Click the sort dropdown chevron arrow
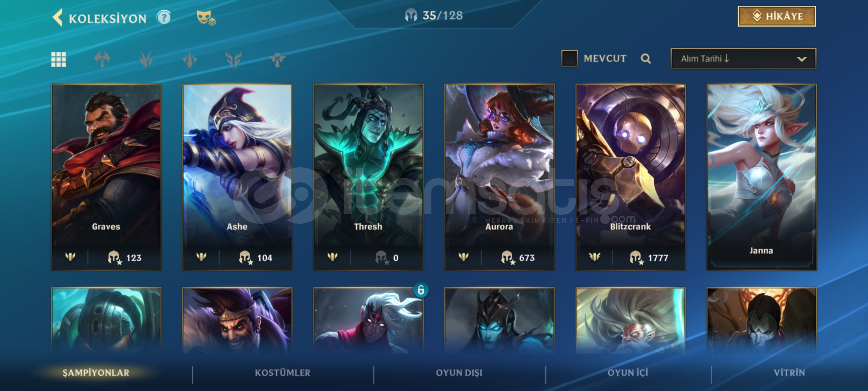Image resolution: width=868 pixels, height=391 pixels. [801, 59]
